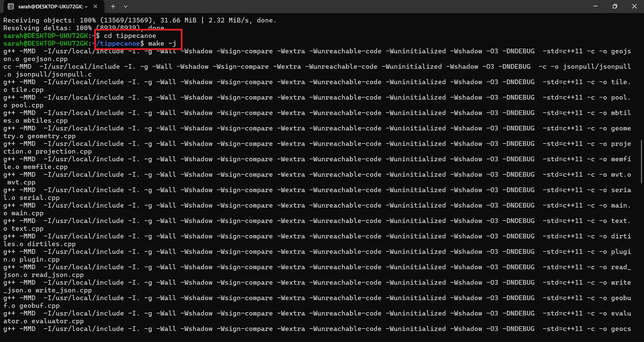Click the 'le.o memfile.cpp' text
This screenshot has height=342, width=644.
click(35, 167)
